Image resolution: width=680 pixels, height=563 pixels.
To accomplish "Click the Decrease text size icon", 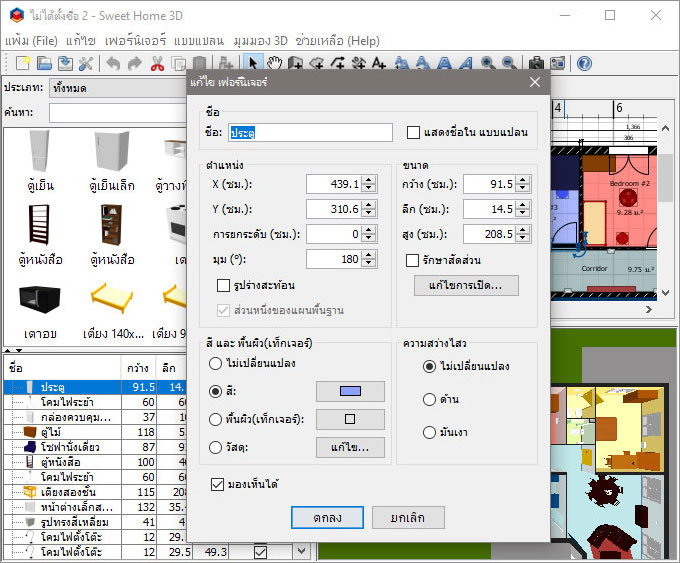I will click(423, 63).
